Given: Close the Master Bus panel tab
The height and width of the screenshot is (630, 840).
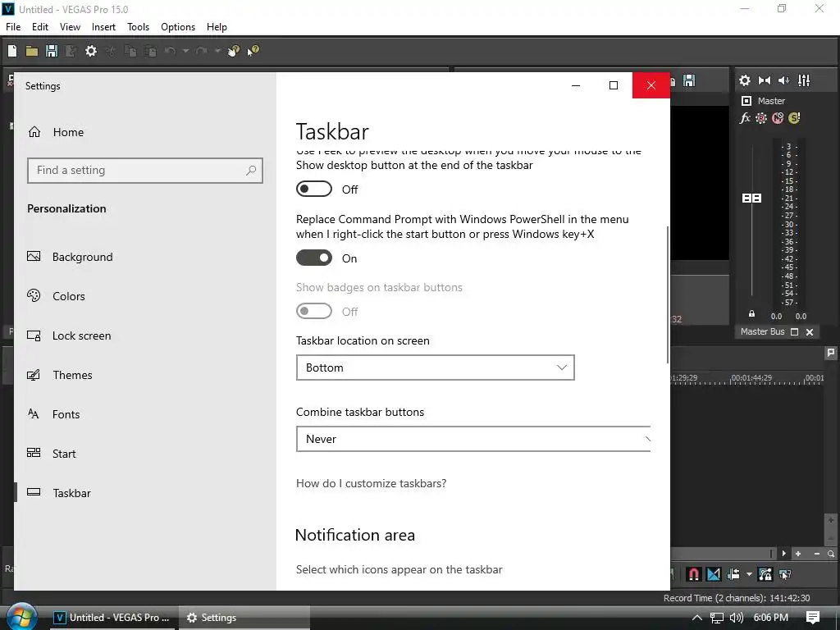Looking at the screenshot, I should [x=810, y=332].
